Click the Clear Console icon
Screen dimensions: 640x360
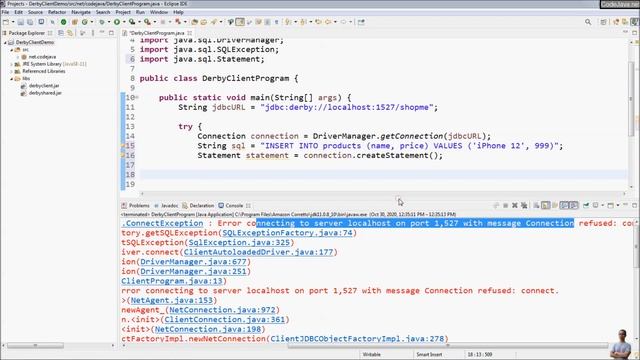(536, 205)
